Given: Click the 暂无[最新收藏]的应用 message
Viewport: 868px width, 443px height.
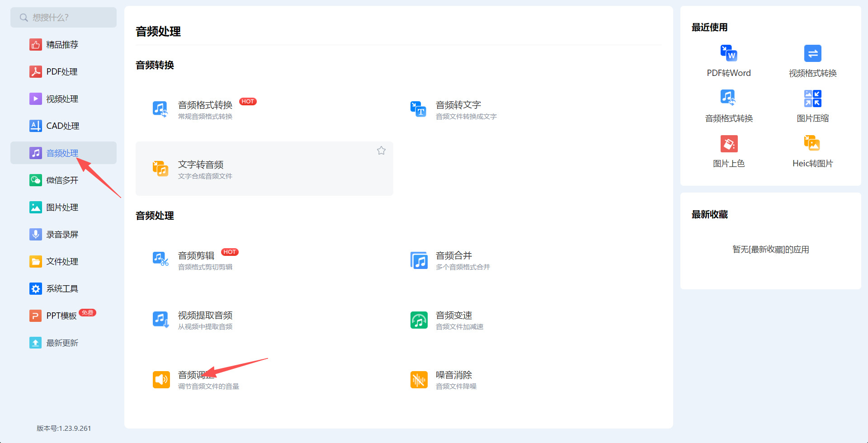Looking at the screenshot, I should click(x=771, y=250).
